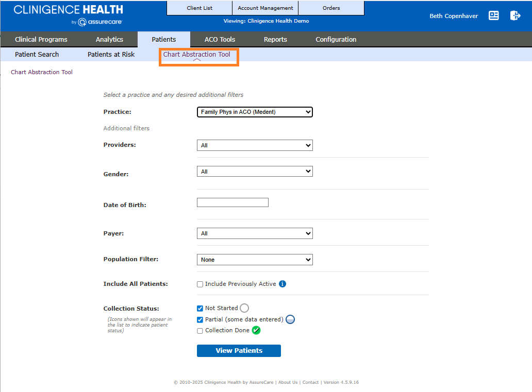The image size is (532, 392).
Task: Click the Chart Abstraction Tool breadcrumb heading
Action: click(42, 72)
